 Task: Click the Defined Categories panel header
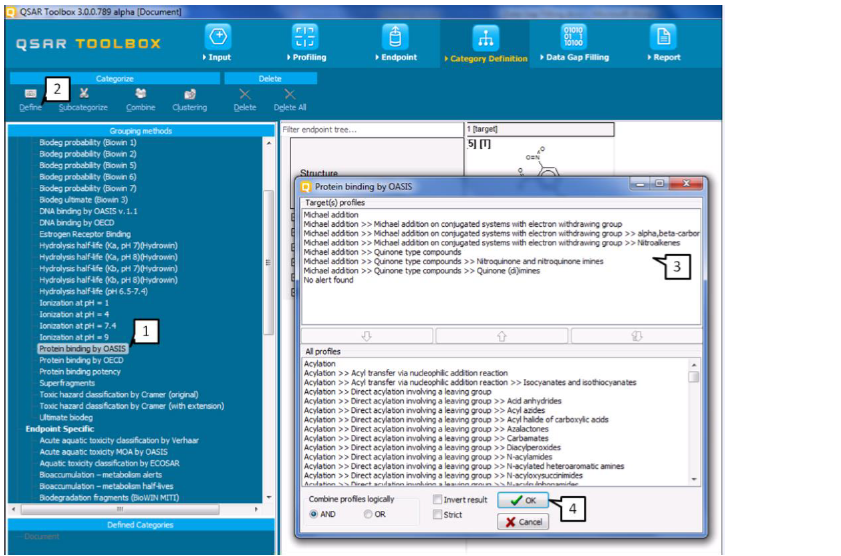click(x=141, y=525)
